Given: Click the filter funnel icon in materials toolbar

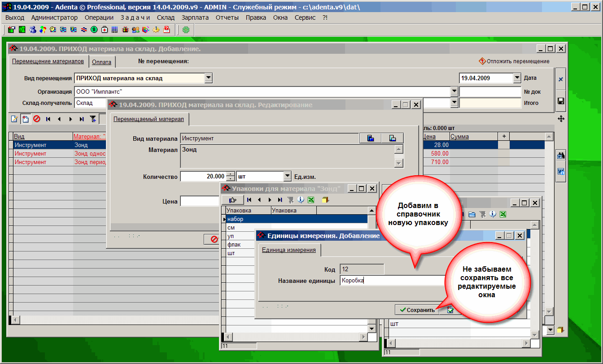Looking at the screenshot, I should tap(93, 119).
